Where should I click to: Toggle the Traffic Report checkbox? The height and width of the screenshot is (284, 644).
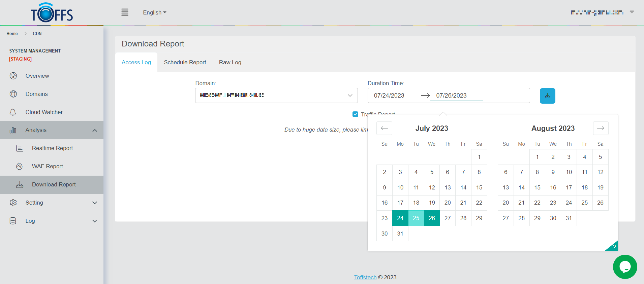[355, 114]
